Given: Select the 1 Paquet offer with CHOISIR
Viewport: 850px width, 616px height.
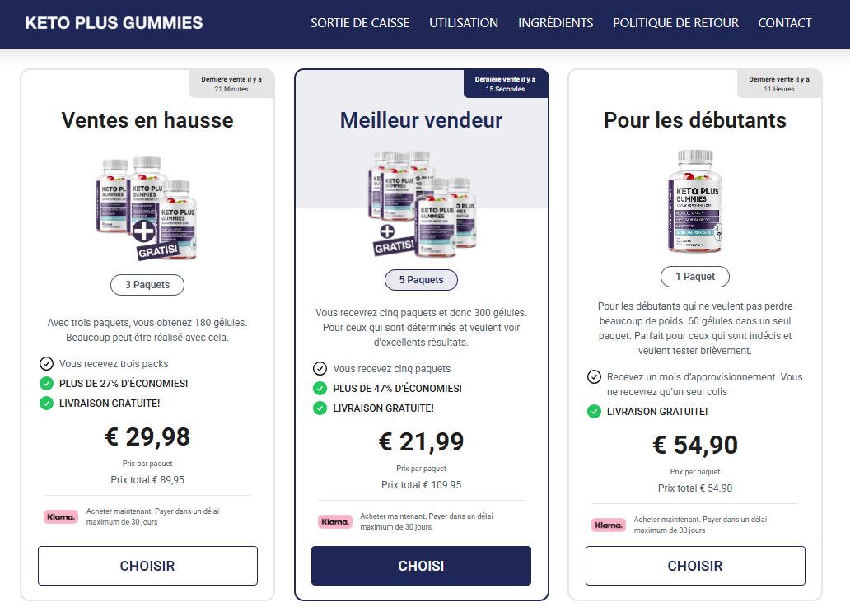Looking at the screenshot, I should [695, 566].
